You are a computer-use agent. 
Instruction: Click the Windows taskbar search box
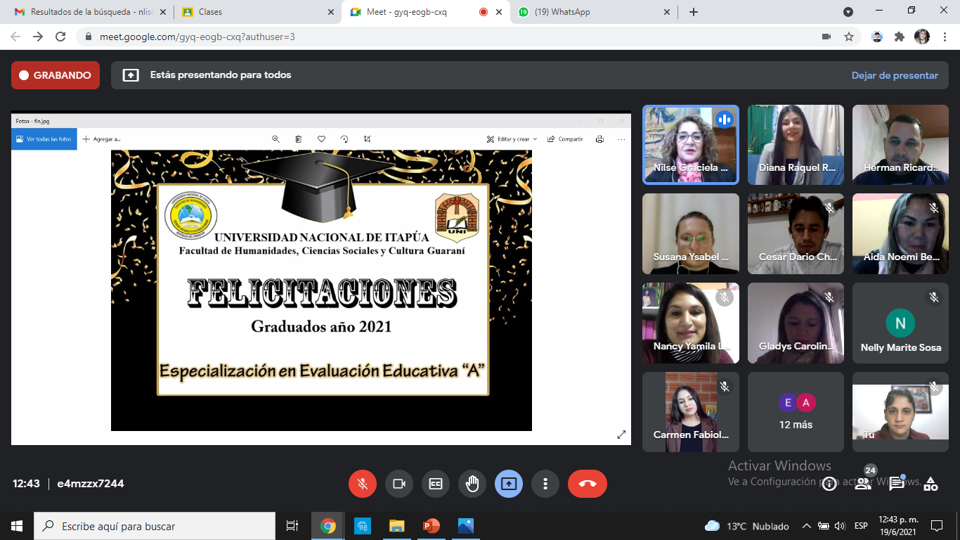click(155, 526)
